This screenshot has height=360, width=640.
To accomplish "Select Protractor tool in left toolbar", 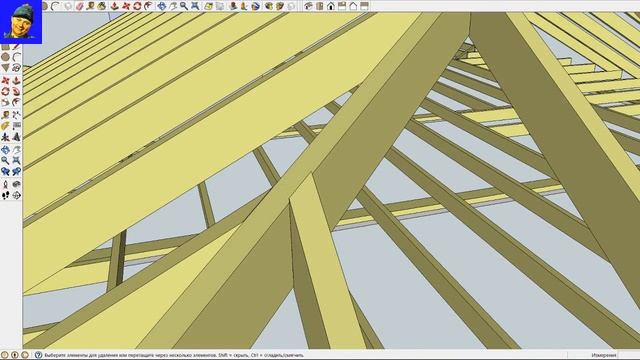I will [5, 126].
